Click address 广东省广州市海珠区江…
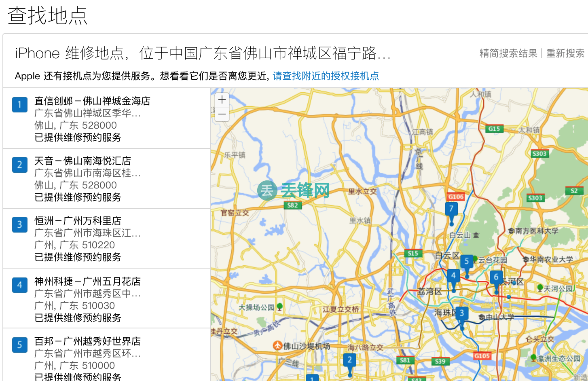This screenshot has height=381, width=588. pyautogui.click(x=87, y=233)
